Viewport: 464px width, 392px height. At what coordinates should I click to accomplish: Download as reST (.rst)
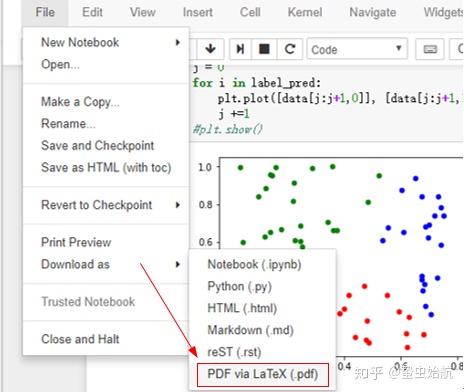[x=263, y=352]
